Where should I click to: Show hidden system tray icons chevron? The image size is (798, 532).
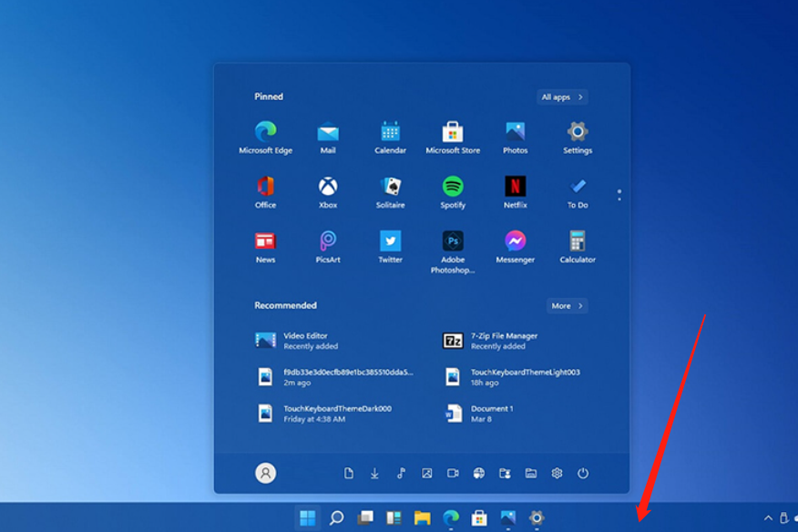tap(768, 518)
